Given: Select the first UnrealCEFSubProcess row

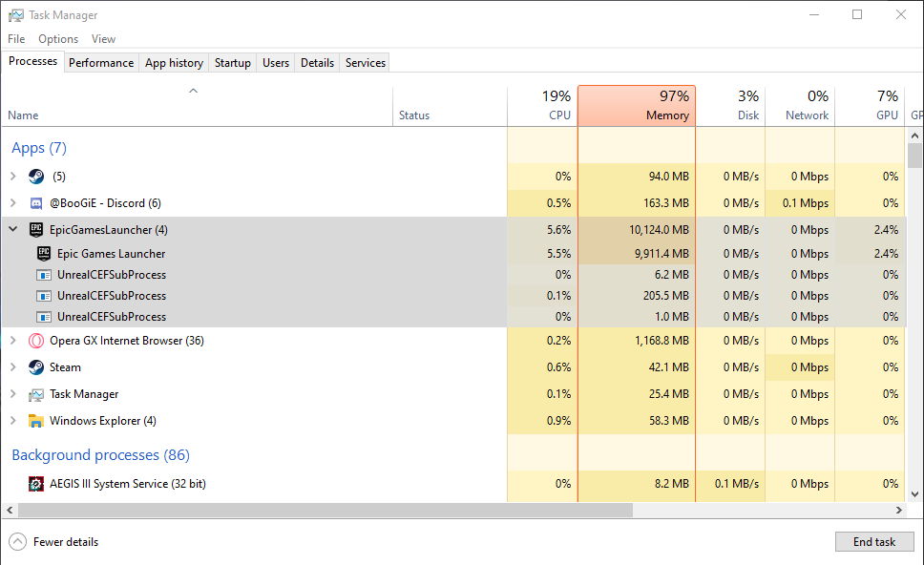Looking at the screenshot, I should click(111, 275).
